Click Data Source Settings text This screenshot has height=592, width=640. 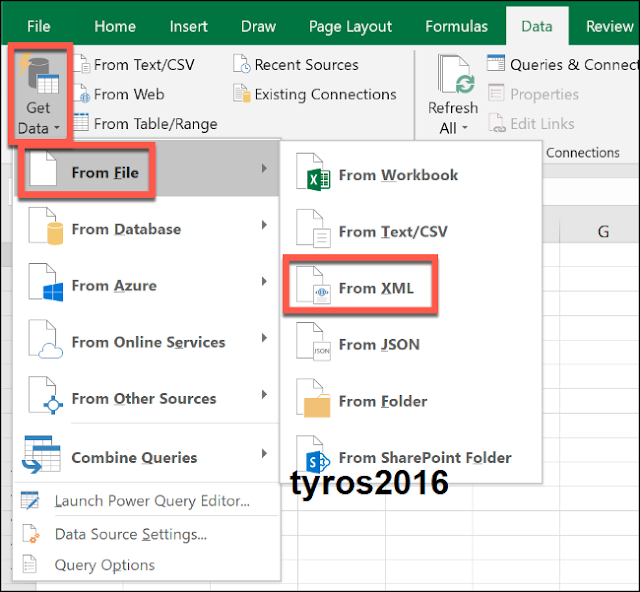(x=131, y=534)
